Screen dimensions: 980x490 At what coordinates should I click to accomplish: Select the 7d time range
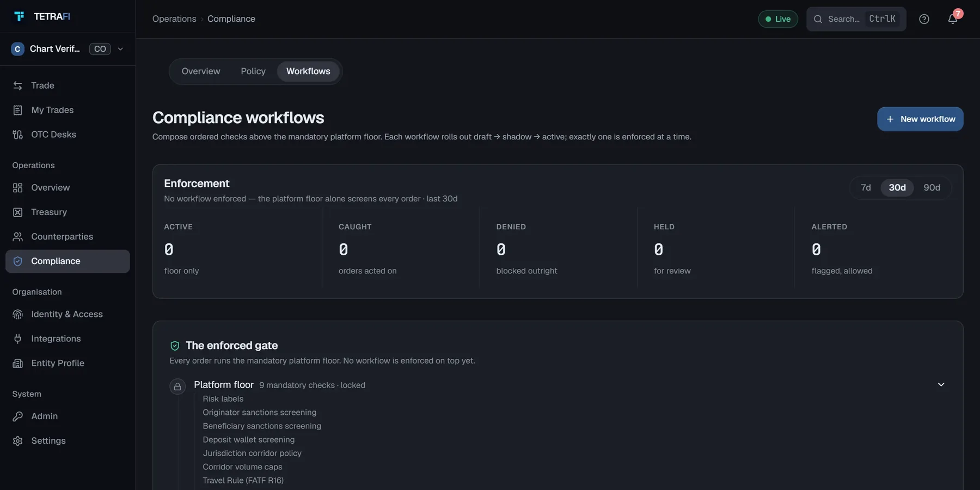click(866, 188)
